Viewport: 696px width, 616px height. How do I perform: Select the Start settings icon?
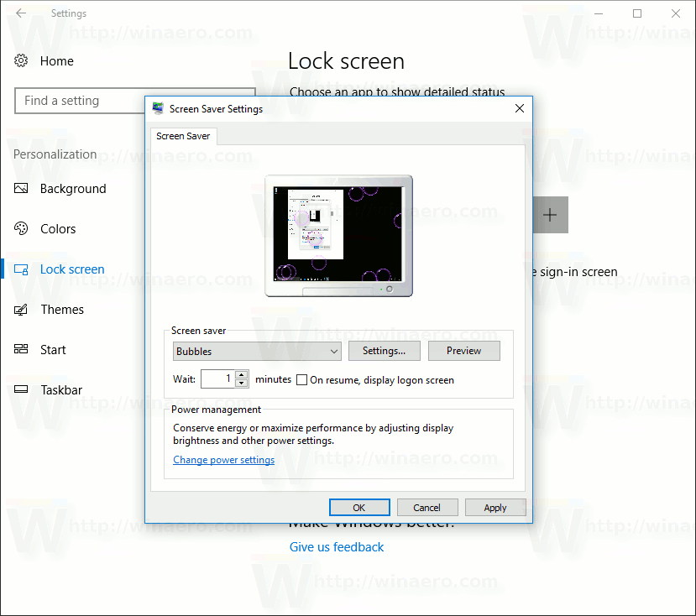click(20, 349)
